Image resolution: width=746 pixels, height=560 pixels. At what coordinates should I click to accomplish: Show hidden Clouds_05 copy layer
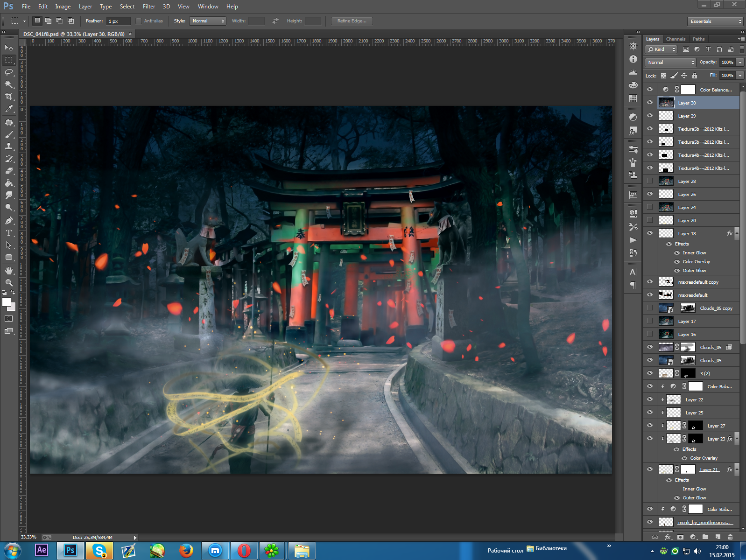(x=650, y=308)
